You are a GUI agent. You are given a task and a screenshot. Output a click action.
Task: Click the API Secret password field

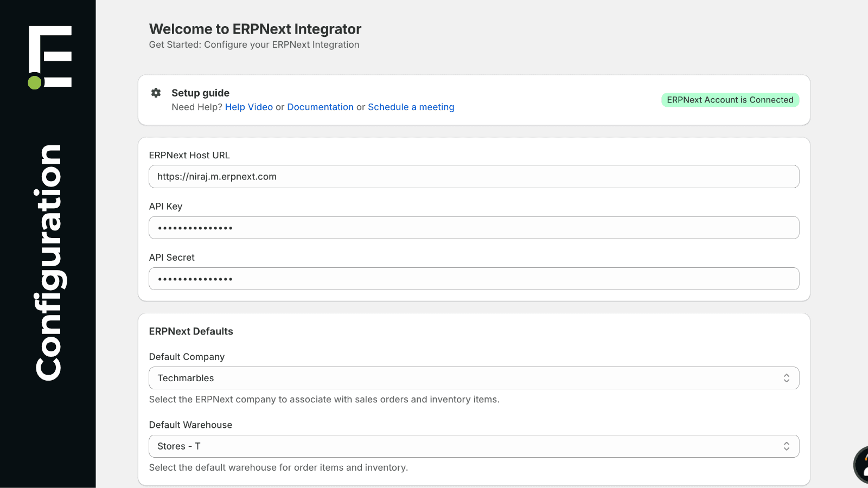coord(473,279)
